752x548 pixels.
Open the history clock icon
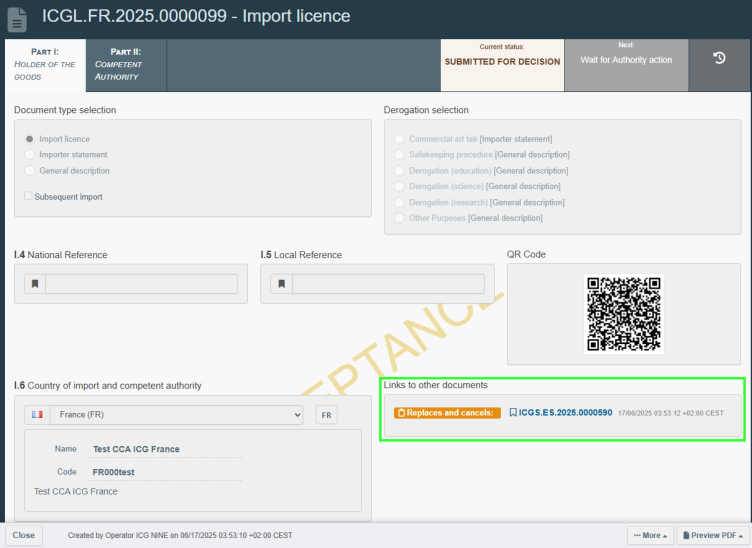click(718, 59)
